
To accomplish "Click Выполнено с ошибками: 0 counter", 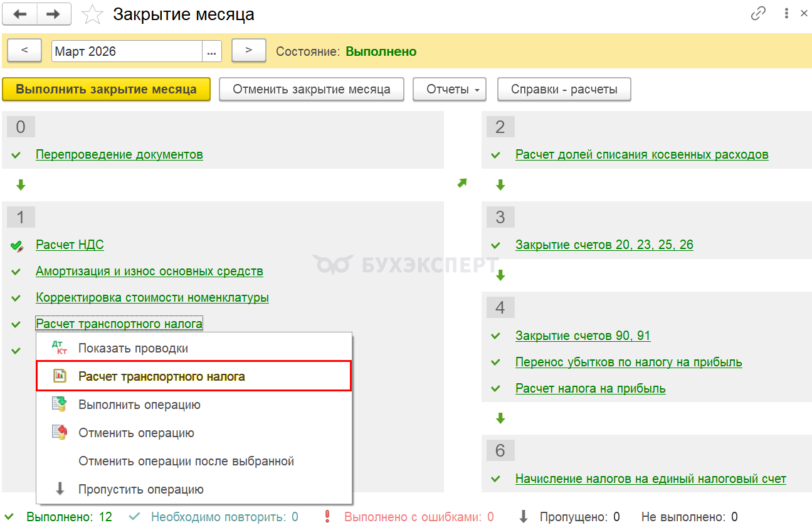I will tap(419, 517).
